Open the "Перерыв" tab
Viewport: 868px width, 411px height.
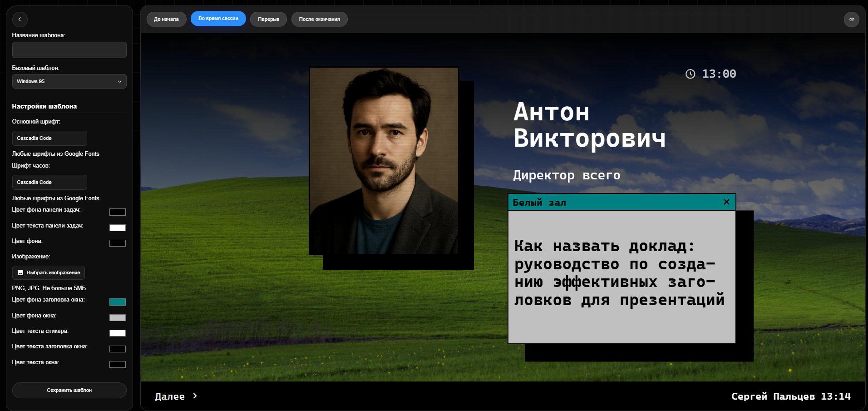click(268, 19)
